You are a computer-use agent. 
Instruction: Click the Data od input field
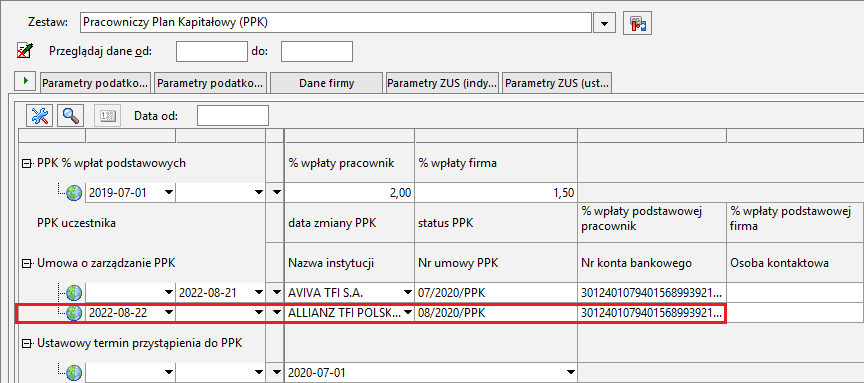[x=233, y=116]
